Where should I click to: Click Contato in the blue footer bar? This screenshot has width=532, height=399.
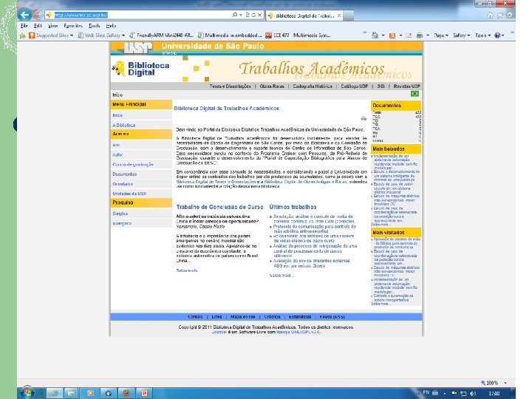tap(195, 316)
